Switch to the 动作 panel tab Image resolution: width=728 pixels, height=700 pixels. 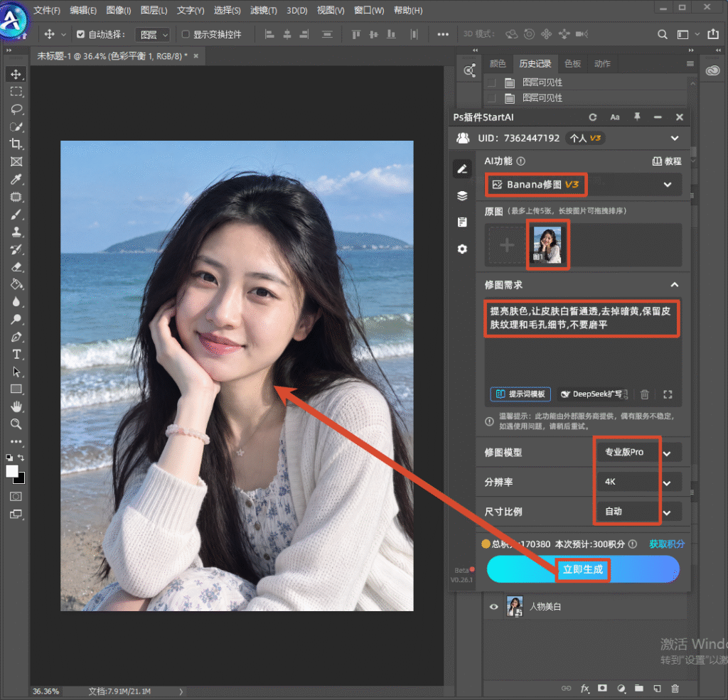(602, 63)
